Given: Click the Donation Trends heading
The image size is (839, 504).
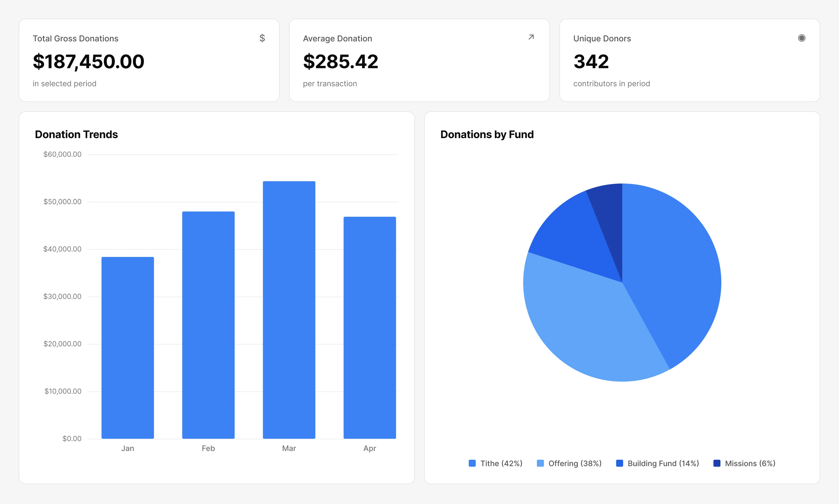Looking at the screenshot, I should point(76,135).
